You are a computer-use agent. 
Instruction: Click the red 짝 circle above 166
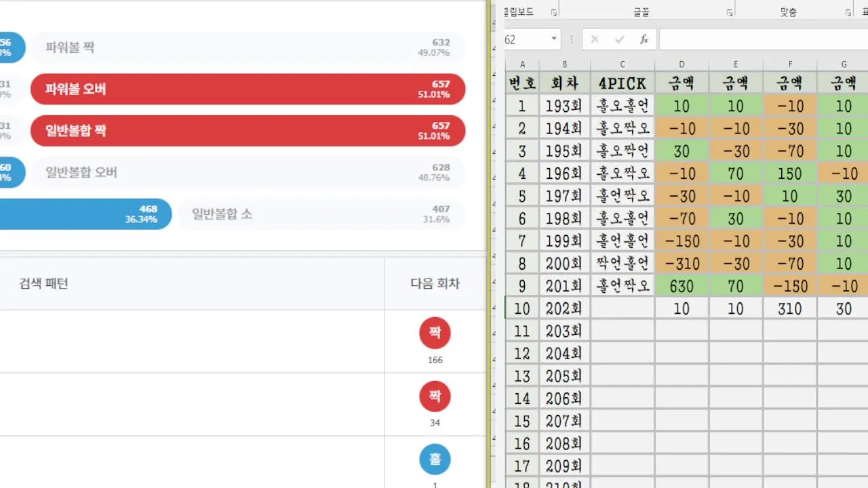pos(435,333)
